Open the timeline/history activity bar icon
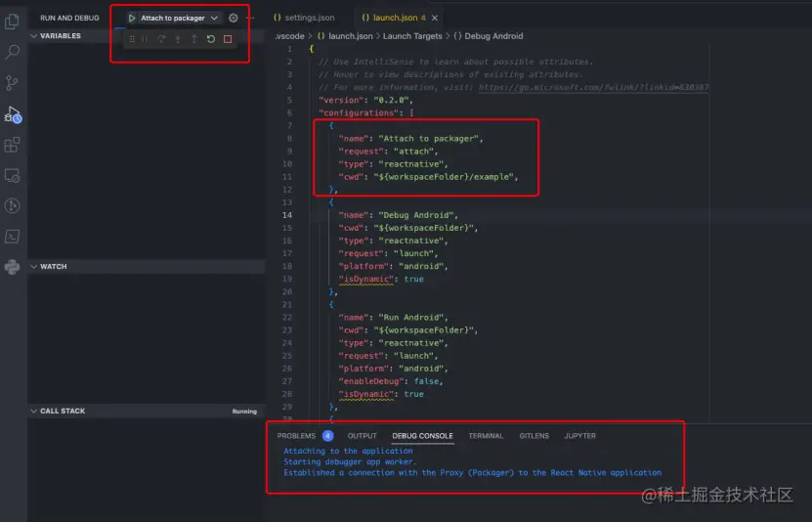The image size is (812, 523). (12, 206)
